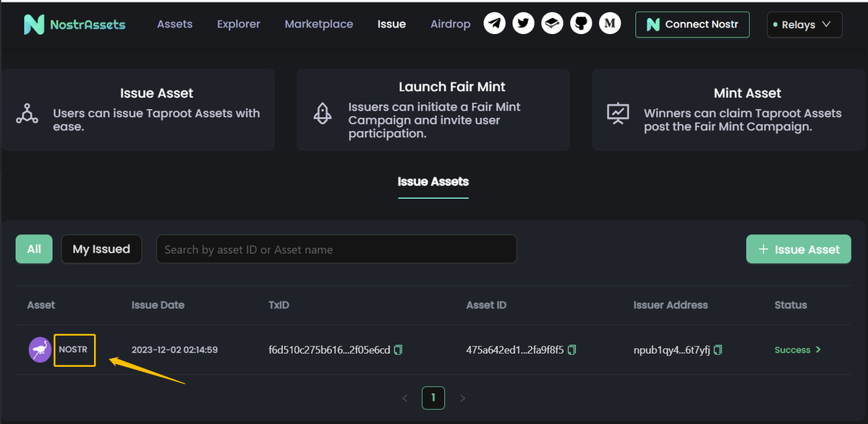868x424 pixels.
Task: Click the NOSTR asset name
Action: coord(73,350)
